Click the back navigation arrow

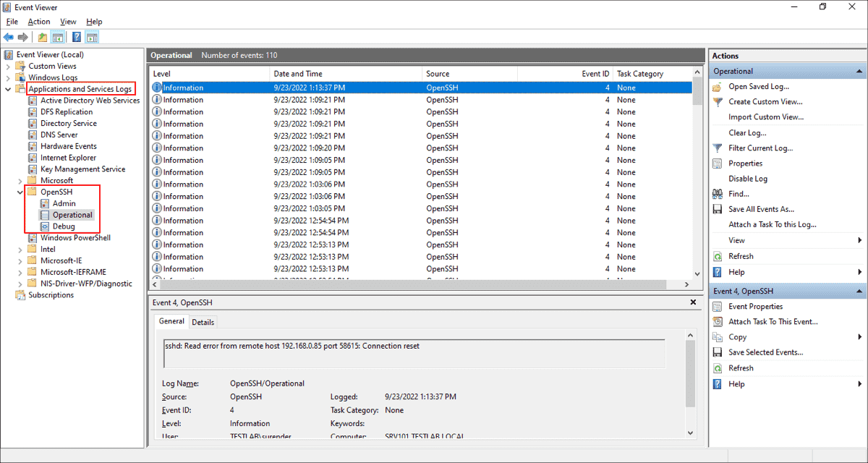point(9,37)
